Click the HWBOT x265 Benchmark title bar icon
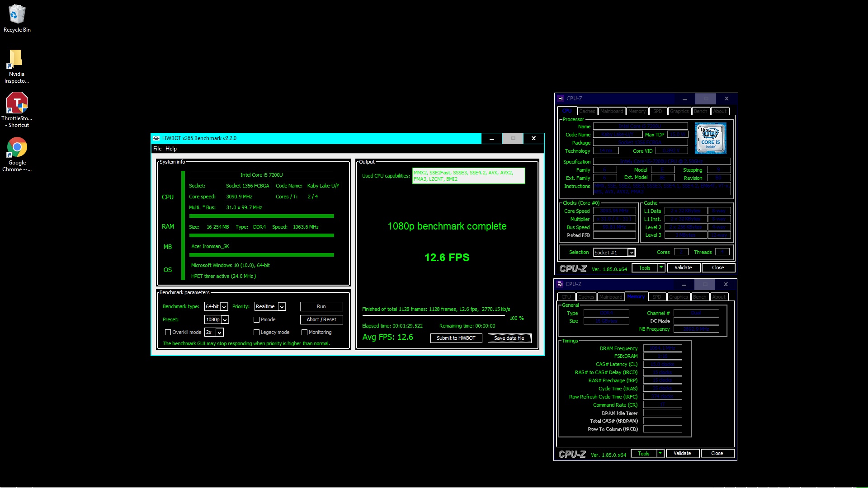 coord(156,138)
